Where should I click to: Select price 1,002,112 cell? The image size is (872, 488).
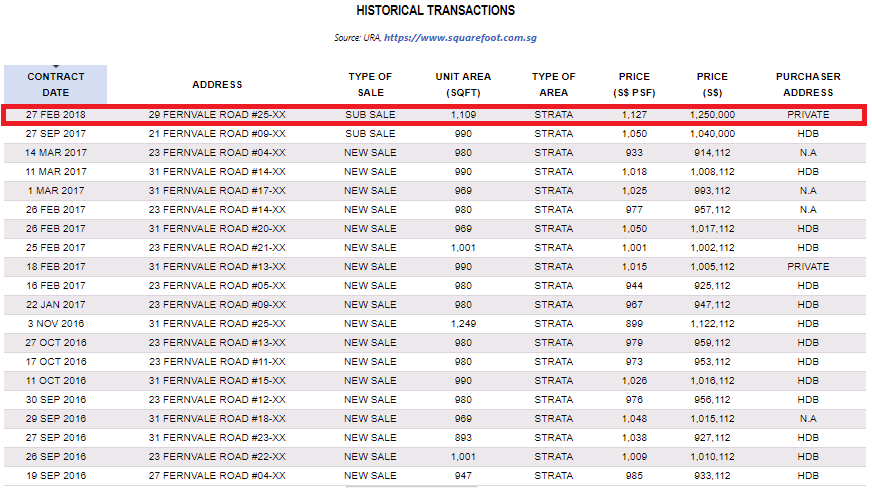coord(712,247)
